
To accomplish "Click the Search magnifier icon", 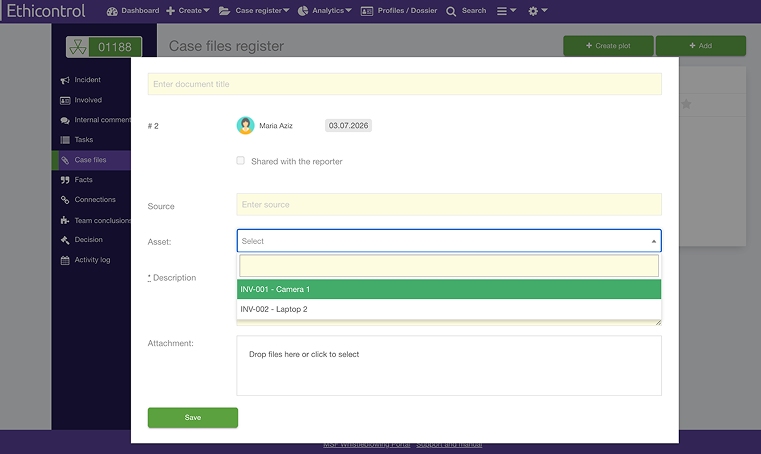I will pos(451,11).
